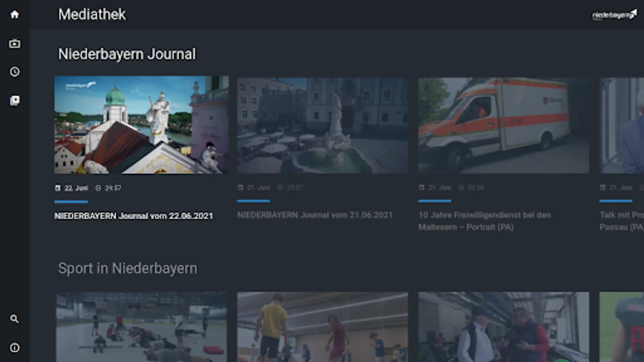644x362 pixels.
Task: Select title NIEDERBAYERN Journal vom 21.06.2021
Action: point(315,215)
